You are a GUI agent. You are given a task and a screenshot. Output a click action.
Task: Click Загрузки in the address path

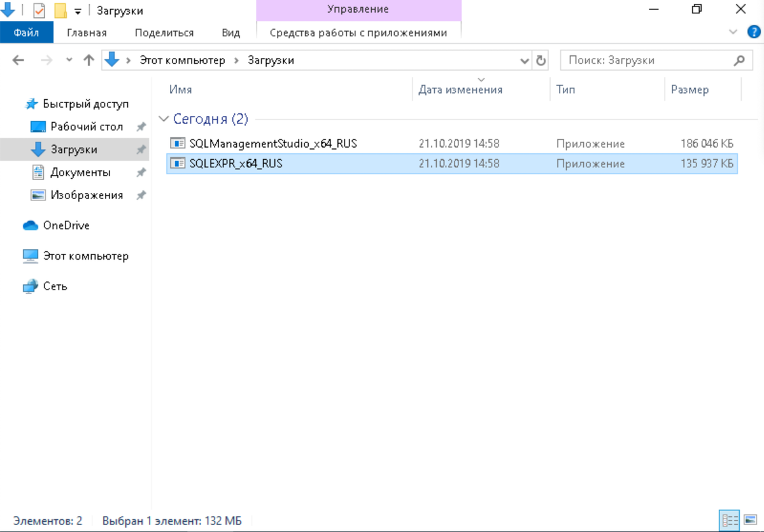pyautogui.click(x=271, y=60)
